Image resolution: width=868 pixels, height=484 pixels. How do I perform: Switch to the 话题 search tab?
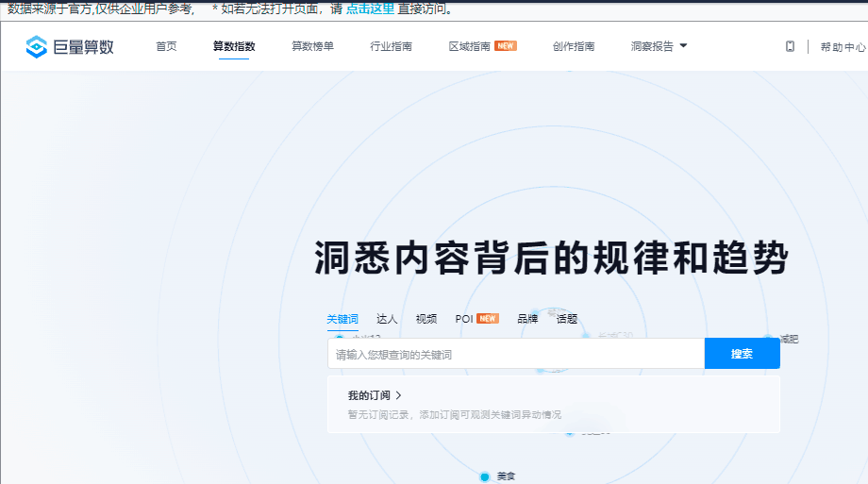pos(567,319)
